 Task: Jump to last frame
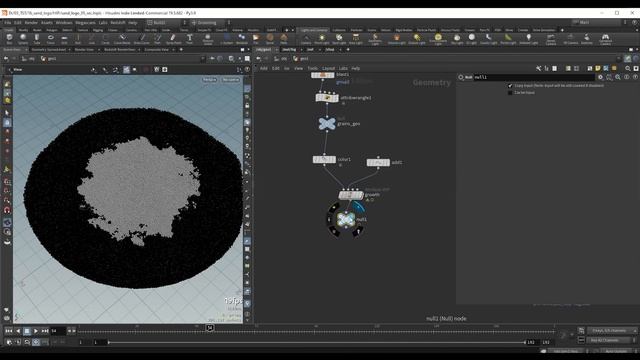coord(45,331)
